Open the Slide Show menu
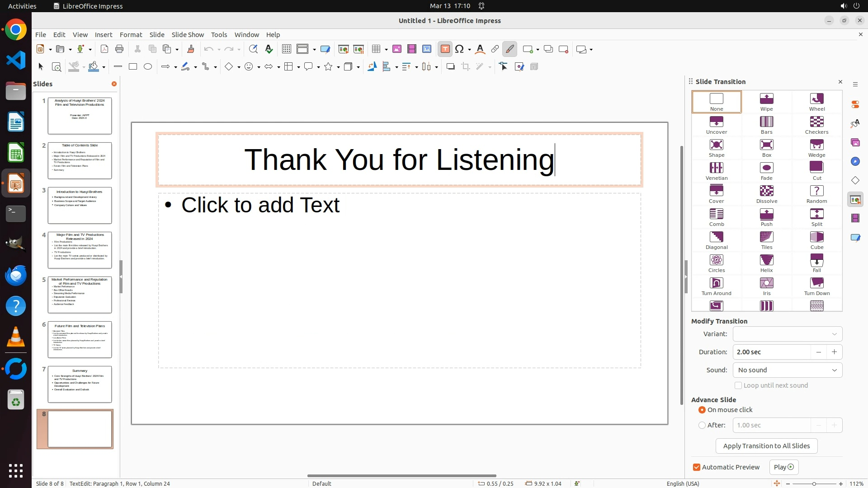Viewport: 868px width, 488px height. [188, 35]
